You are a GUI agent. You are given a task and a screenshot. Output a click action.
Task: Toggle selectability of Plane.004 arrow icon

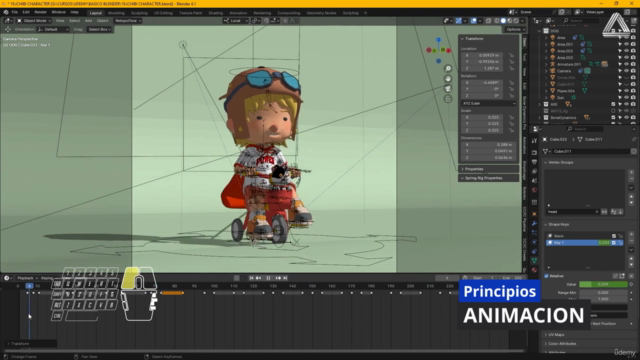tap(620, 91)
